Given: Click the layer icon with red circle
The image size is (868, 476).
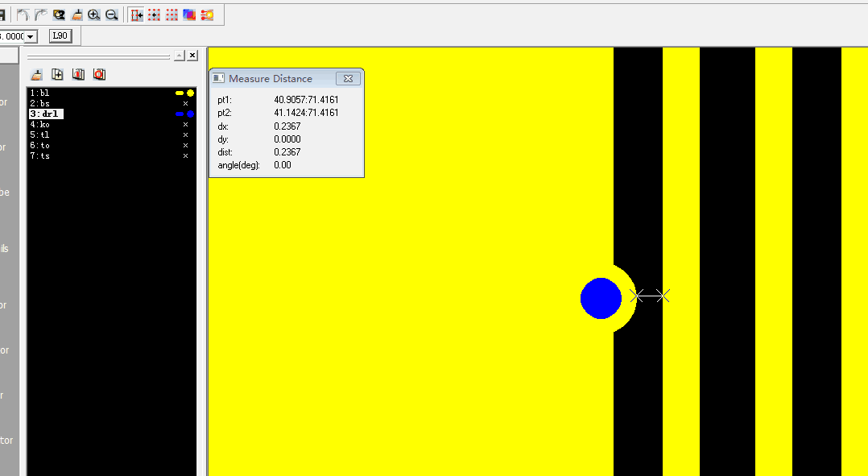Looking at the screenshot, I should (x=99, y=74).
